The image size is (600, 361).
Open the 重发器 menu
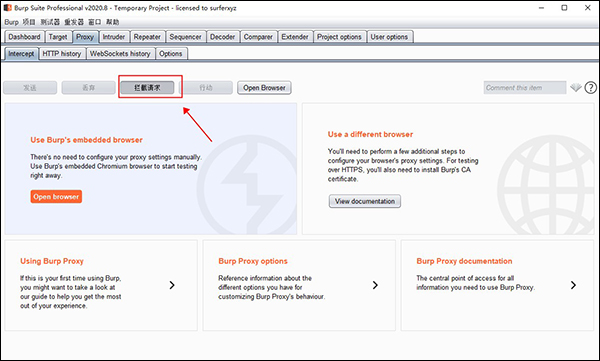tap(74, 22)
